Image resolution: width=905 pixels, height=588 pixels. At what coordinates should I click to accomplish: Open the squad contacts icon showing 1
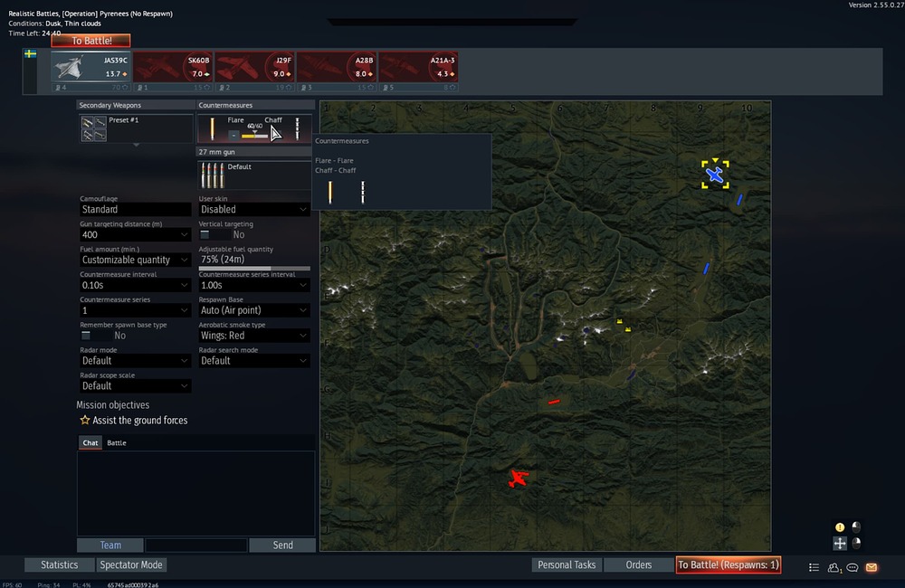pyautogui.click(x=833, y=567)
